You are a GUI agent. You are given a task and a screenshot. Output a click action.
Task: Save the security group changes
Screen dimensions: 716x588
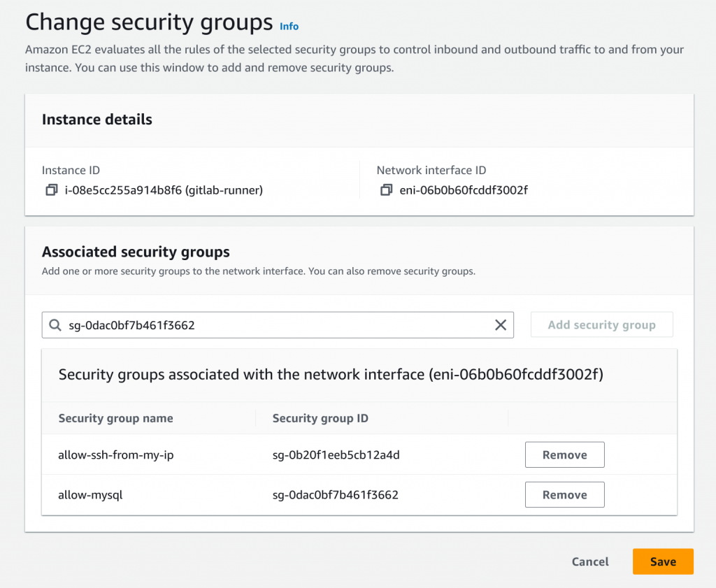662,561
